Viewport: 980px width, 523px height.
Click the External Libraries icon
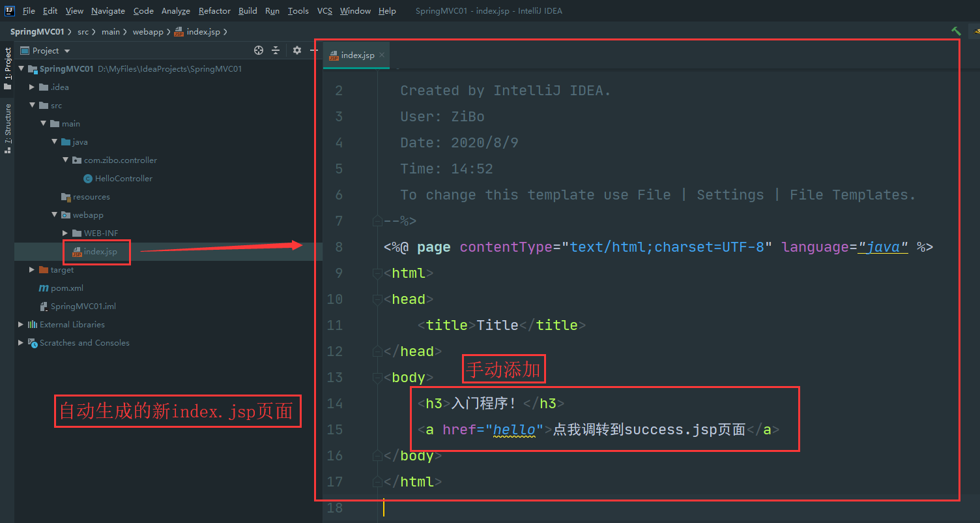click(x=33, y=324)
